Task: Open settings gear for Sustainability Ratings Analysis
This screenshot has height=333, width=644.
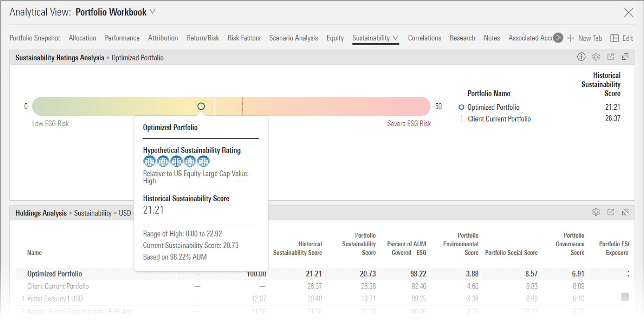Action: 596,57
